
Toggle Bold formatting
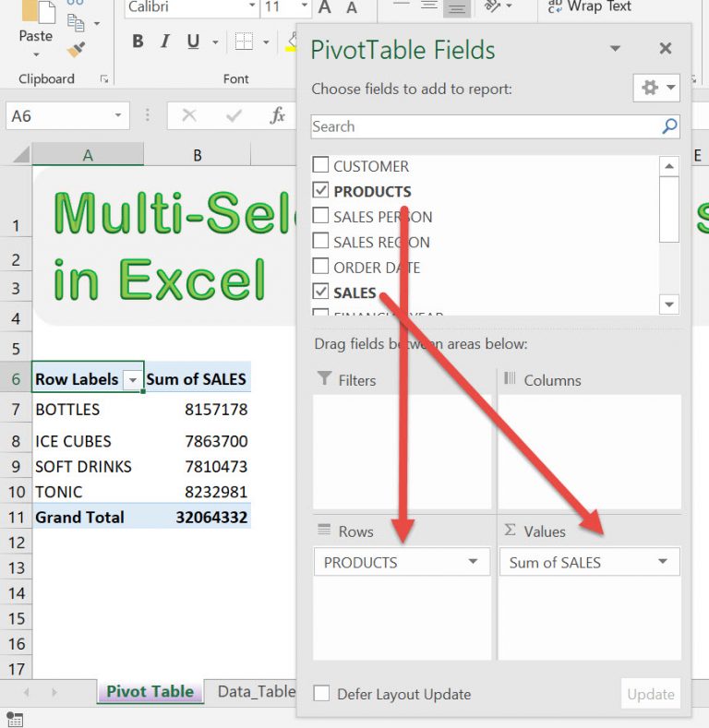(138, 42)
